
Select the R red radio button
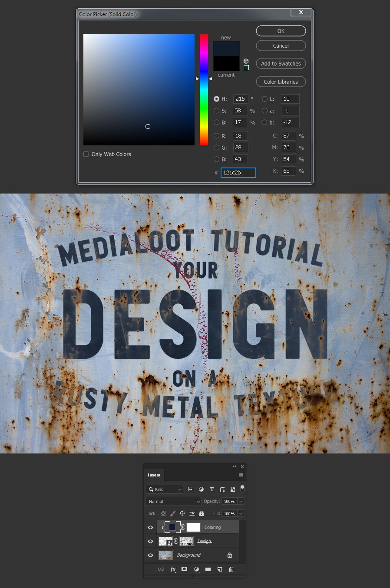(216, 136)
